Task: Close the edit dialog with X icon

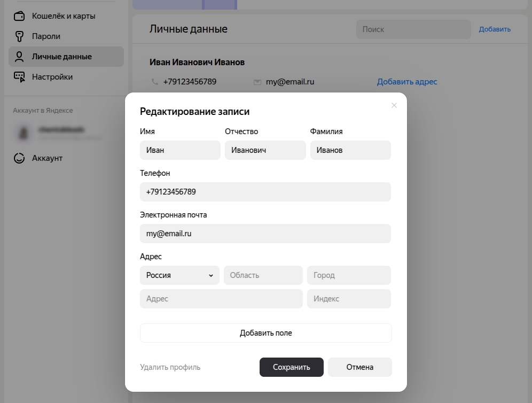Action: coord(394,105)
